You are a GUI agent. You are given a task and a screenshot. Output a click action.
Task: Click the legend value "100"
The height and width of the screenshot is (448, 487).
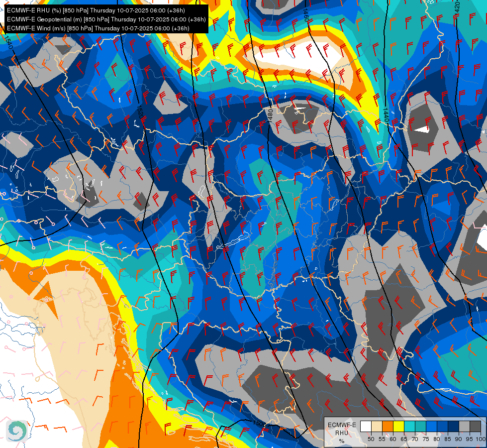pyautogui.click(x=481, y=439)
